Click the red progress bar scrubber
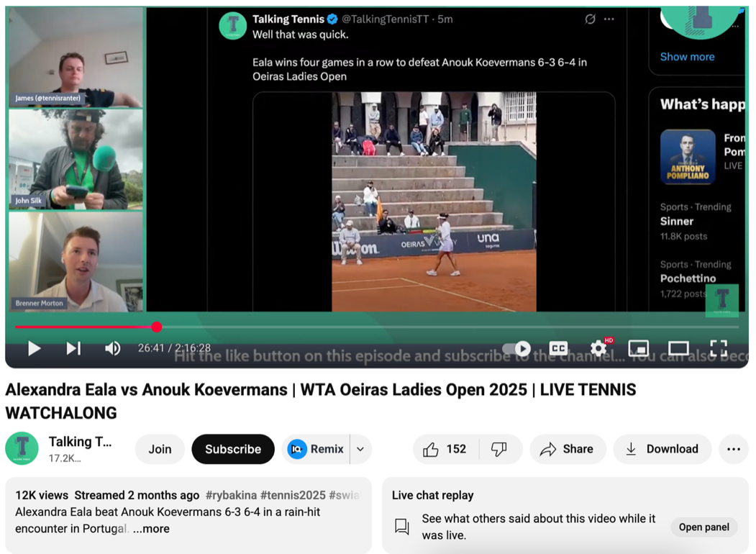This screenshot has height=554, width=756. pos(156,327)
